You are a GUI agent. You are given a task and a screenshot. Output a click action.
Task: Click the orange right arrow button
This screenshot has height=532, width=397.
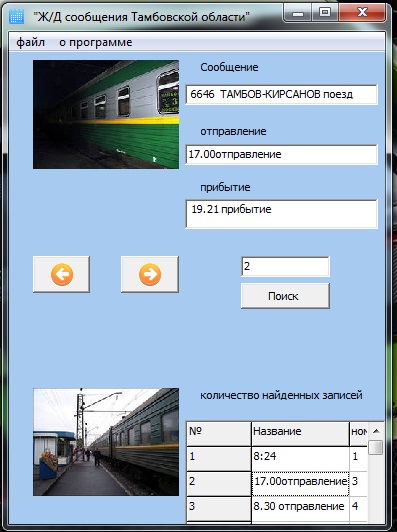click(150, 274)
